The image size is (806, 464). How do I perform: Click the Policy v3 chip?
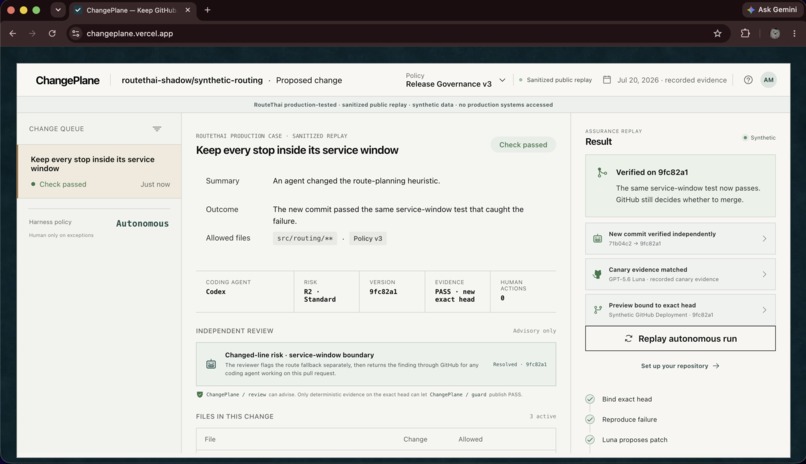coord(368,238)
